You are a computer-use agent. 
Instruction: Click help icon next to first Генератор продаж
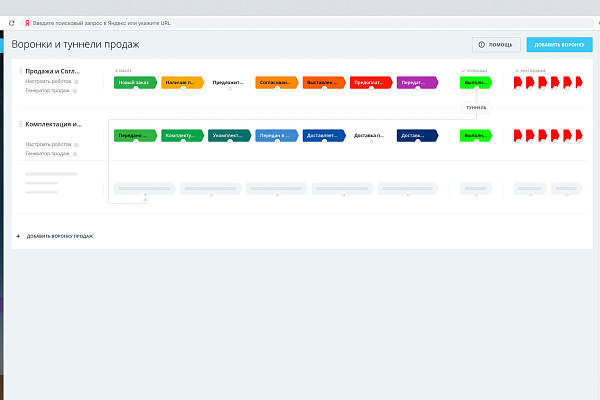75,91
